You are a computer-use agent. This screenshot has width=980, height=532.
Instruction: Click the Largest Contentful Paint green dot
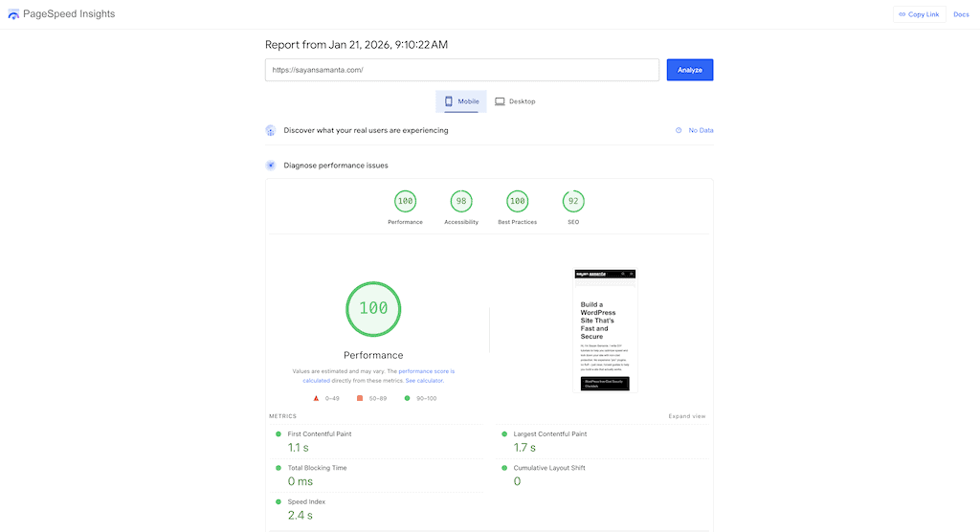504,433
